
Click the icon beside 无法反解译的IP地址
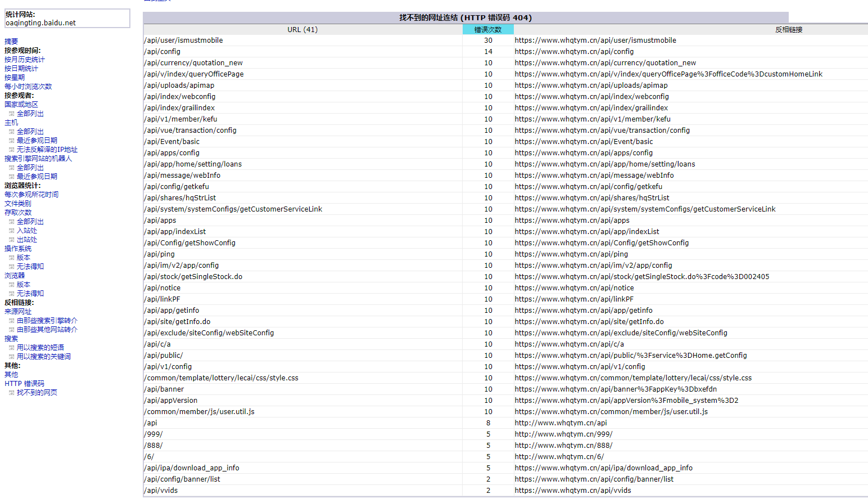[x=11, y=150]
